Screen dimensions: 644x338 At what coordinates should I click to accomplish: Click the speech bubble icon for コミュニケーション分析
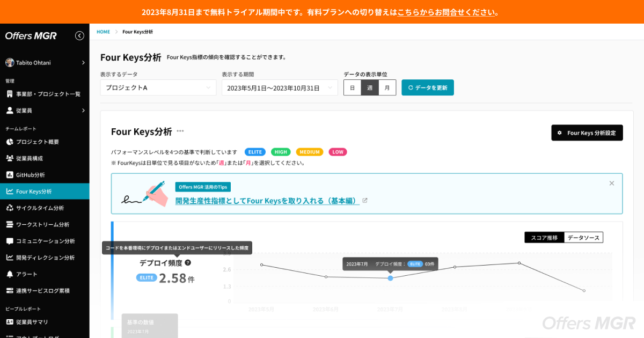10,241
